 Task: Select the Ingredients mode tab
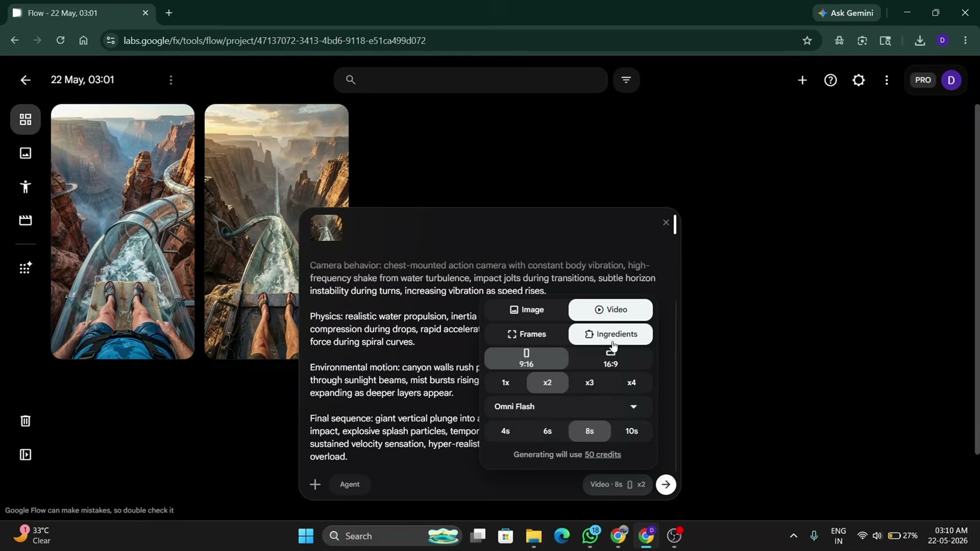coord(610,334)
